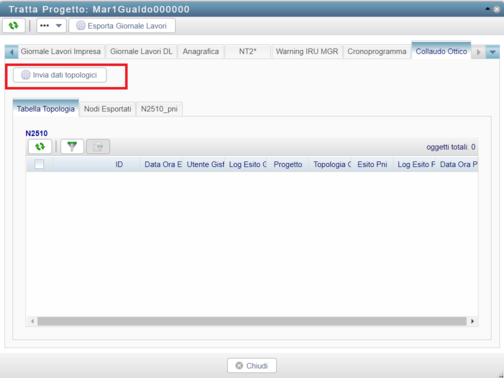Image resolution: width=504 pixels, height=378 pixels.
Task: Switch to Warning IRU MGR tab
Action: 307,52
